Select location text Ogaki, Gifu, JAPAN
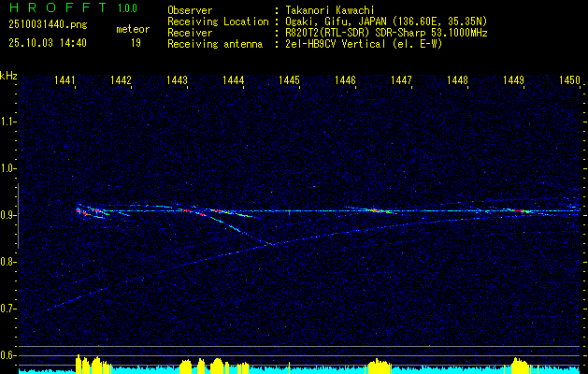The image size is (588, 374). click(x=335, y=22)
